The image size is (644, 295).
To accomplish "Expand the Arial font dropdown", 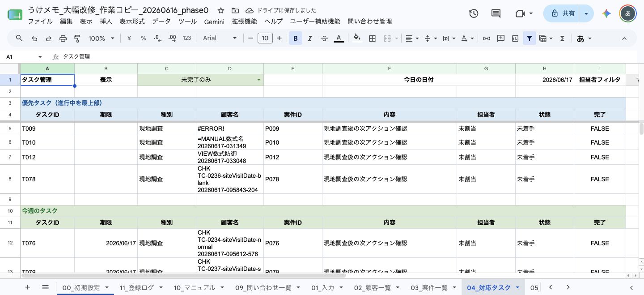I will [220, 38].
